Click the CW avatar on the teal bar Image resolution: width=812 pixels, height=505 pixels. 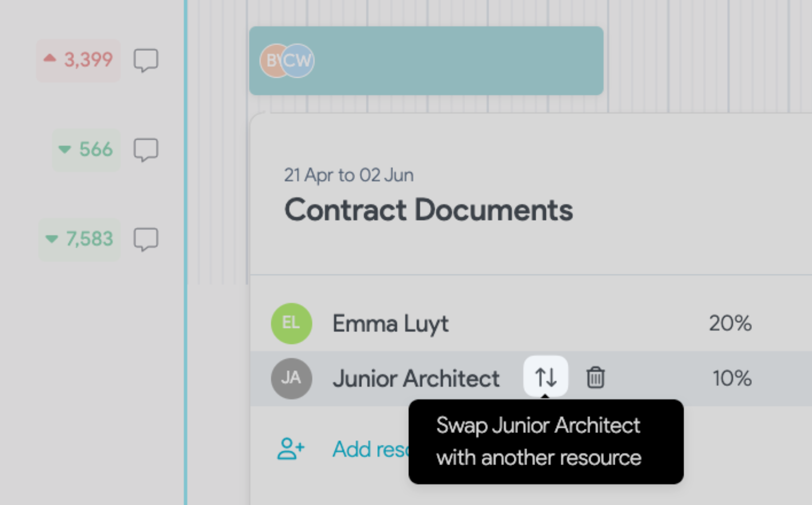[298, 61]
